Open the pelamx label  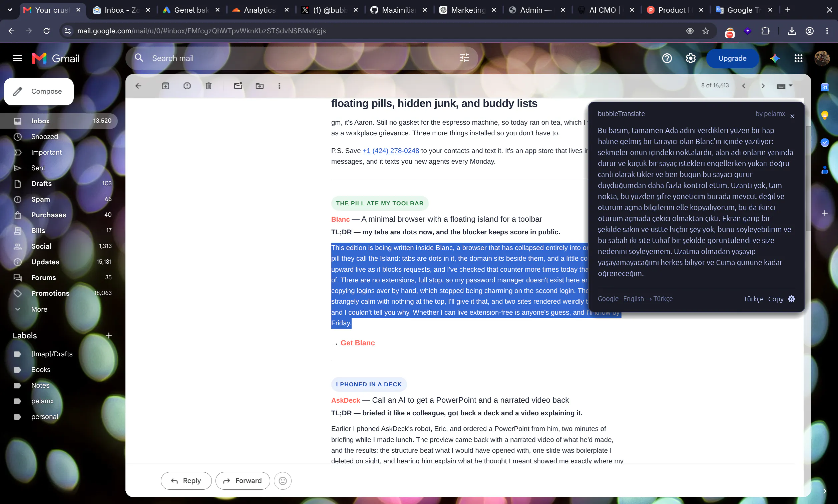click(42, 401)
